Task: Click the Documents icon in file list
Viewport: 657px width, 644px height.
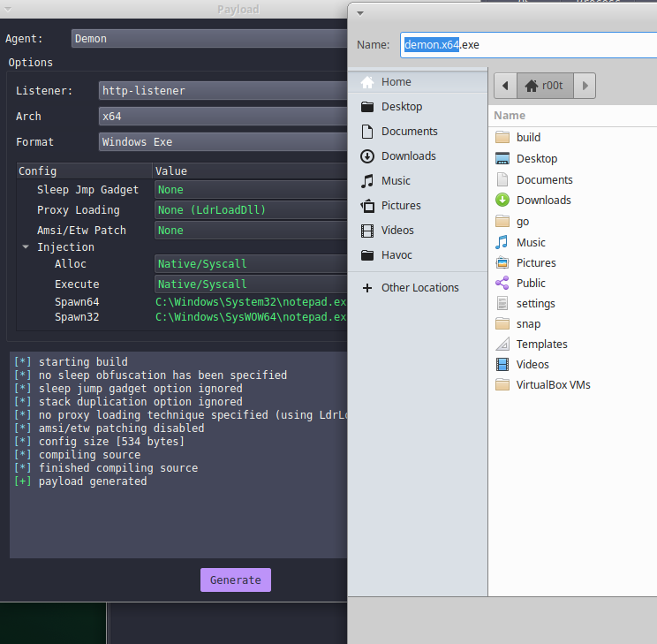Action: (502, 179)
